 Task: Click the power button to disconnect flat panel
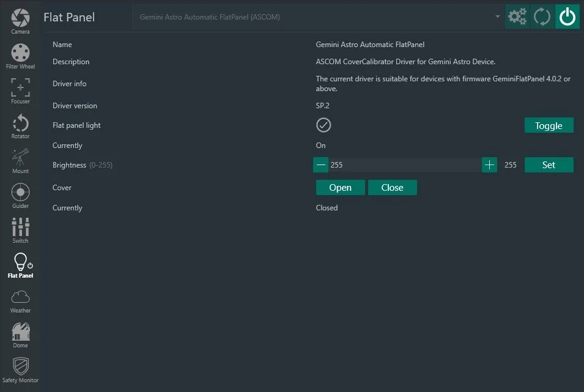point(567,17)
